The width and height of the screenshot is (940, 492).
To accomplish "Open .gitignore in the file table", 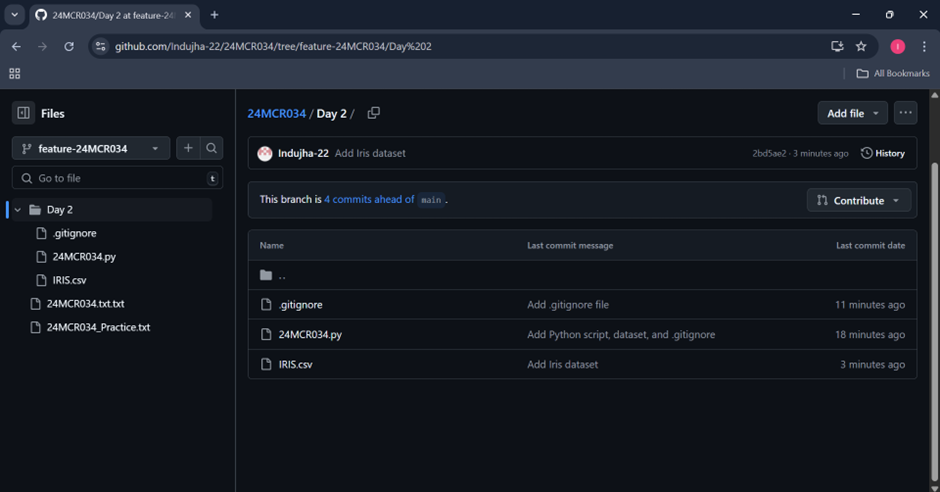I will [300, 304].
